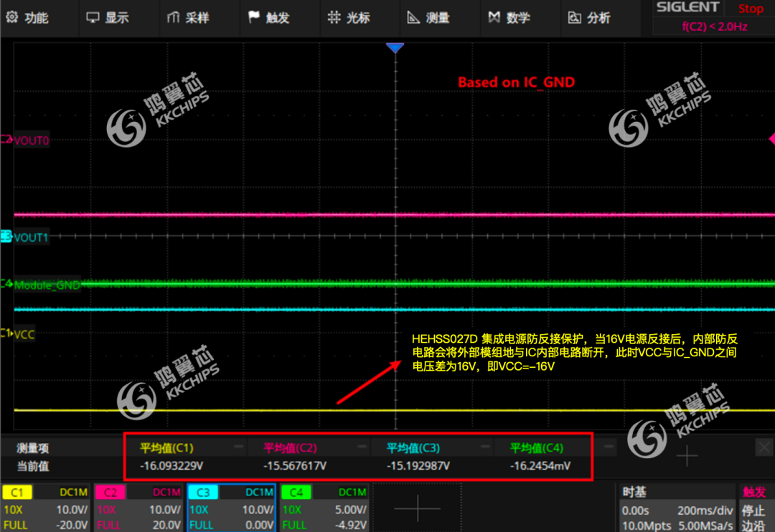Screen dimensions: 775x532
Task: Open the 测量 measure menu
Action: coord(428,18)
